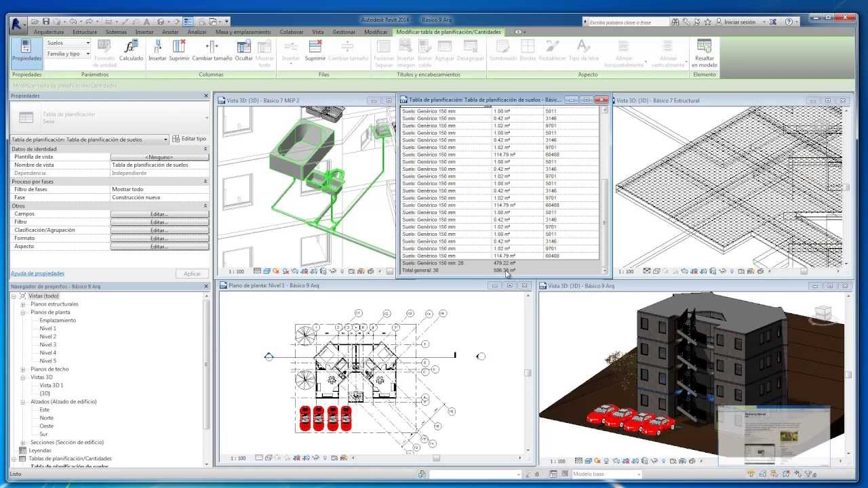
Task: Click the Redo arrow in quick access toolbar
Action: pos(90,22)
